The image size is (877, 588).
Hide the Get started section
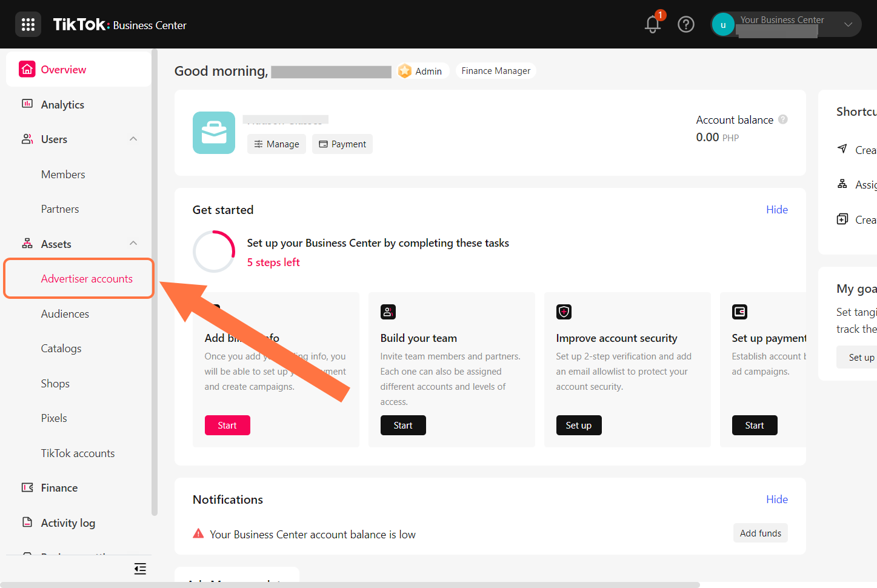[x=776, y=210]
